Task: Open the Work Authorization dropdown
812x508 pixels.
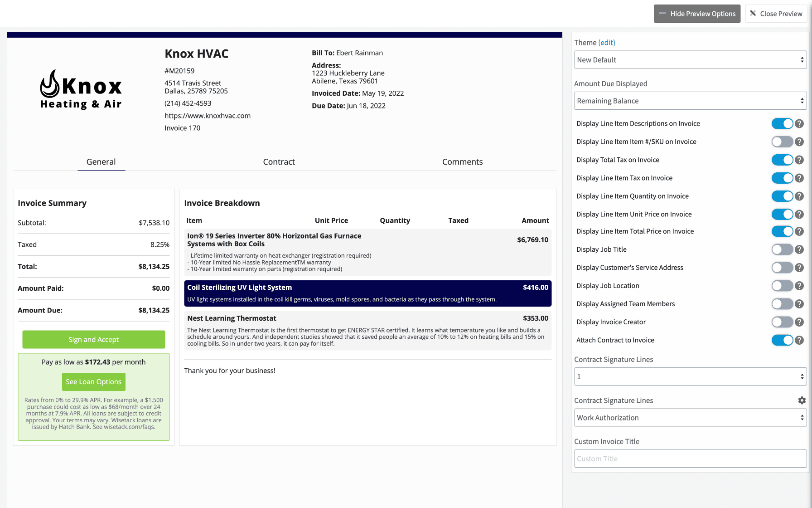Action: [690, 418]
